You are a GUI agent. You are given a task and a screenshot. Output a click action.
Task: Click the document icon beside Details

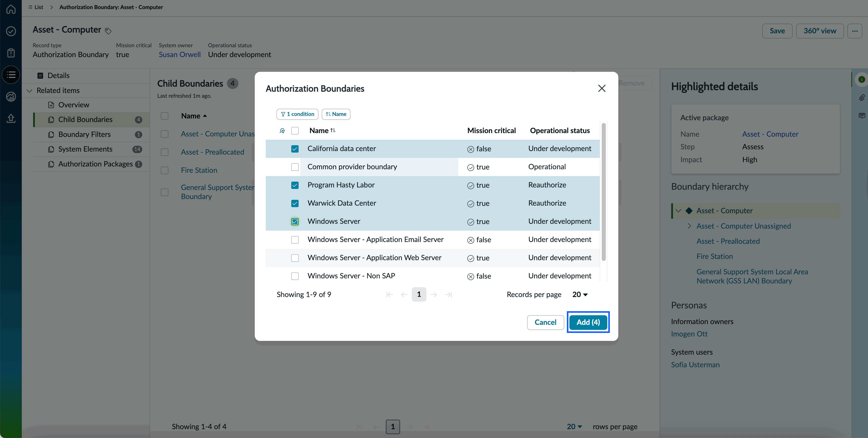coord(40,76)
